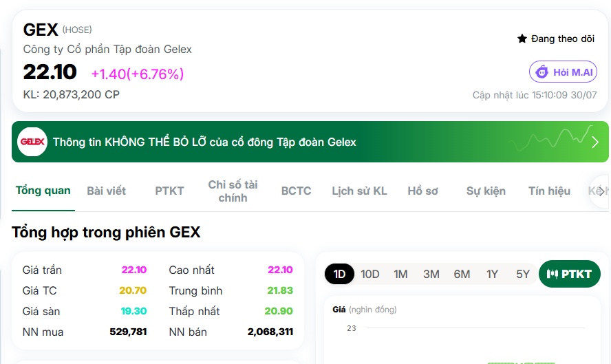The height and width of the screenshot is (364, 611).
Task: Select the Chỉ số tài chính tab
Action: click(x=233, y=191)
